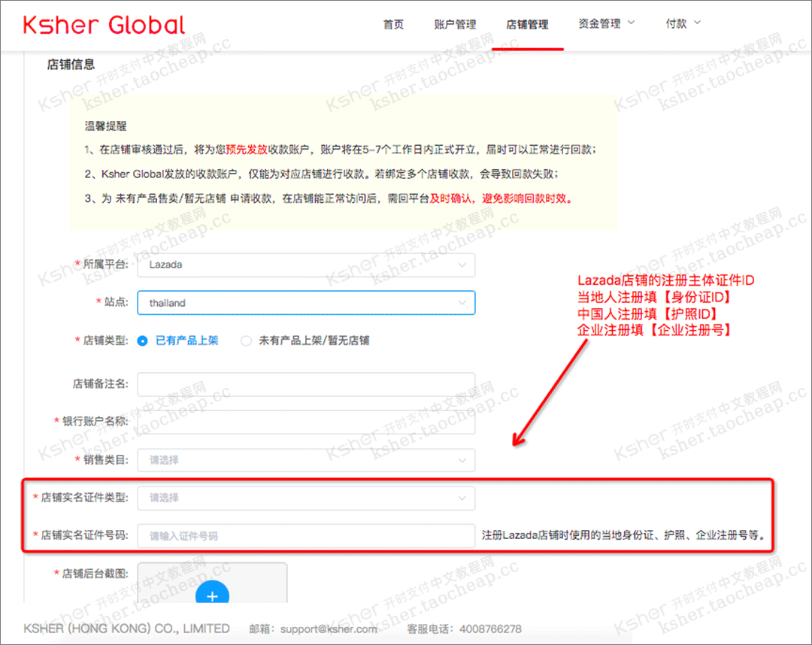The height and width of the screenshot is (645, 812).
Task: Open the 销售类目 dropdown
Action: coord(306,460)
